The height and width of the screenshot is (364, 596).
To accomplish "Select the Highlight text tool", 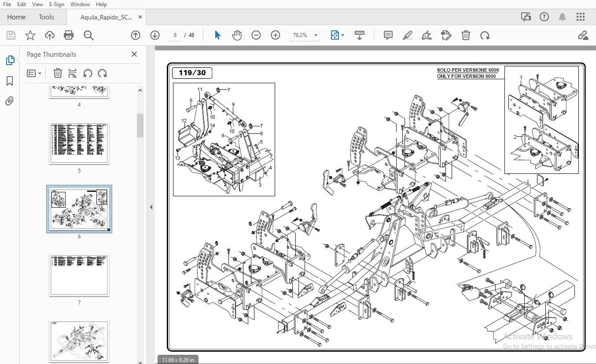I will 408,35.
